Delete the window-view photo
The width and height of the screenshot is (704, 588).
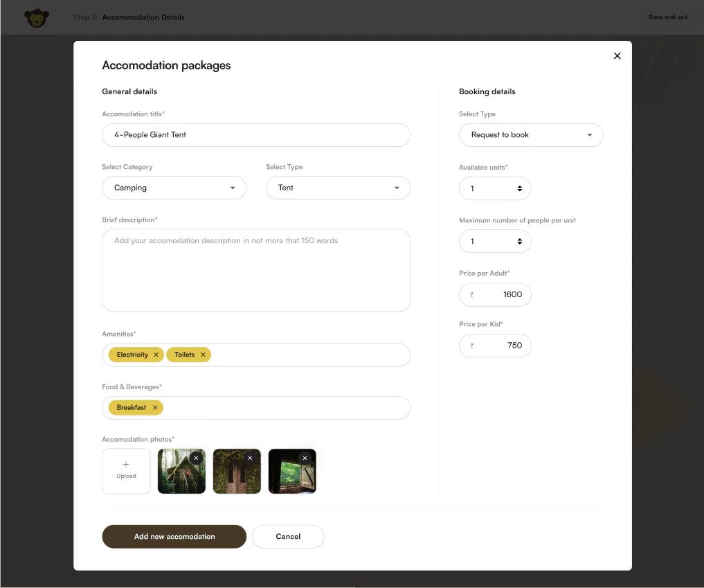305,458
